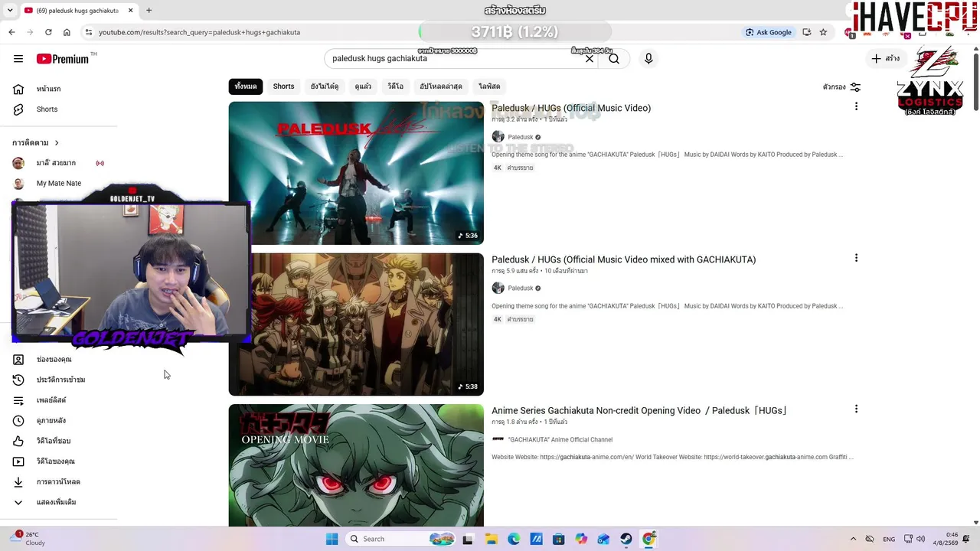
Task: Open Microsoft Edge from the taskbar
Action: click(x=514, y=539)
